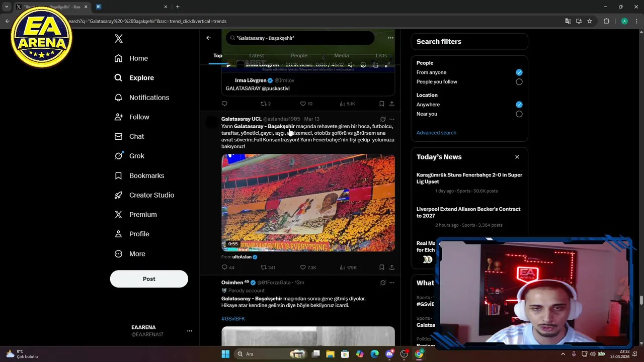
Task: Reply to the Irma Lövgren post
Action: [224, 104]
